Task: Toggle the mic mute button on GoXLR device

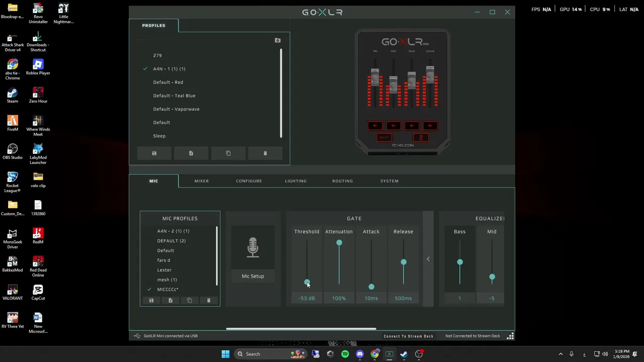Action: (x=421, y=137)
